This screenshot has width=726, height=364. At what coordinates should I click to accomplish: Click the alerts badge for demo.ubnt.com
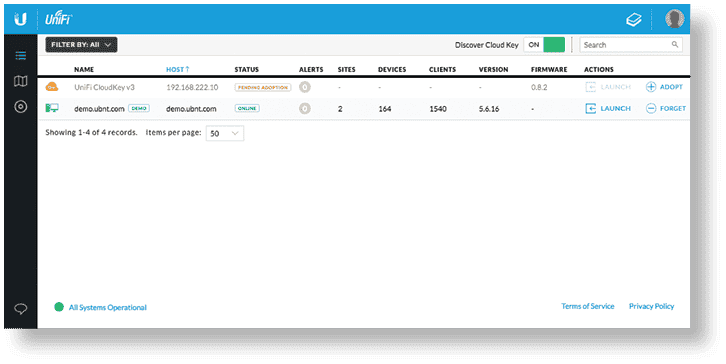pos(305,108)
